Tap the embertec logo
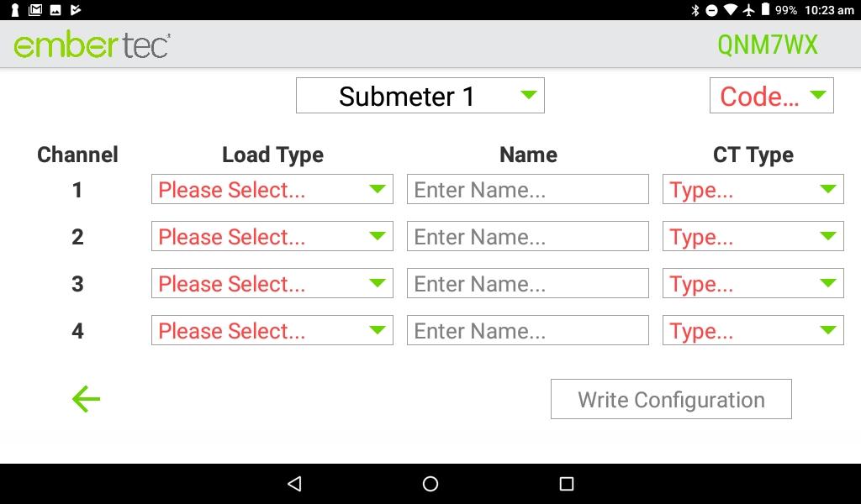 pyautogui.click(x=92, y=45)
